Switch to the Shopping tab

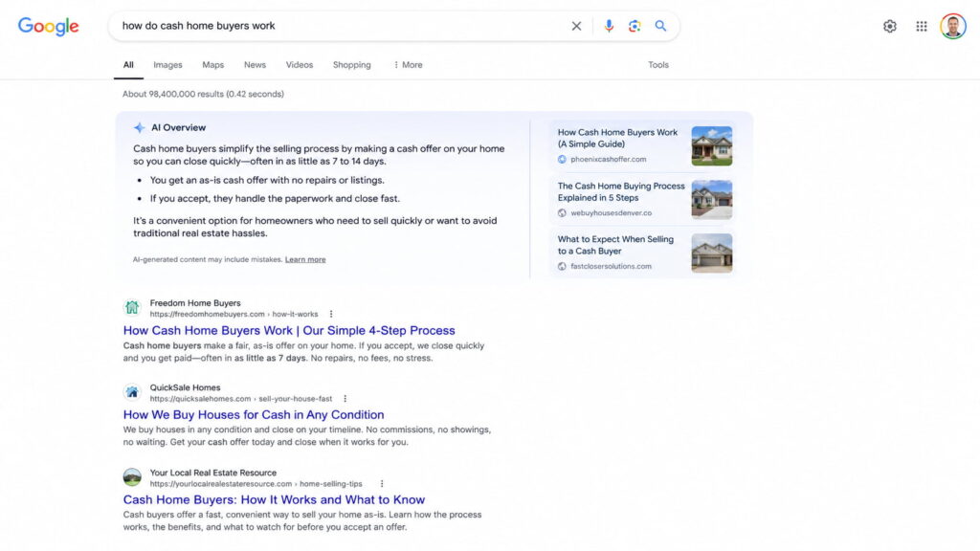[x=352, y=65]
